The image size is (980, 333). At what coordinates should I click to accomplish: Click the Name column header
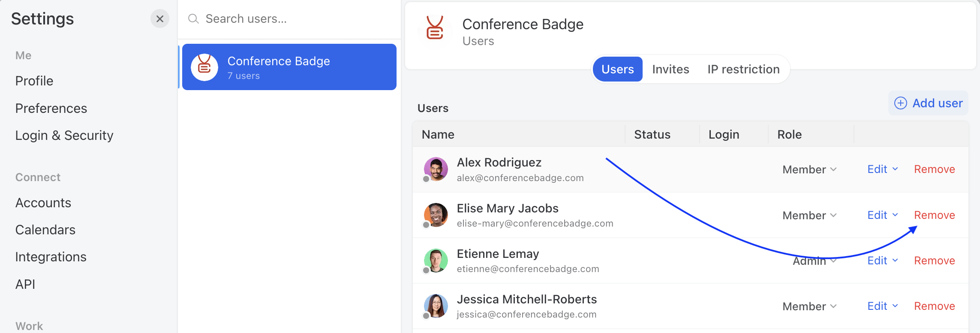click(438, 134)
